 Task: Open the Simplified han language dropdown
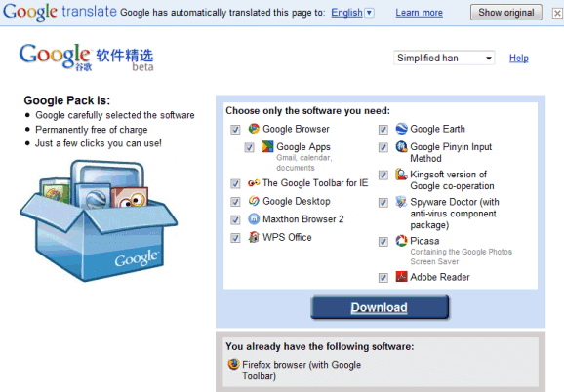tap(444, 58)
